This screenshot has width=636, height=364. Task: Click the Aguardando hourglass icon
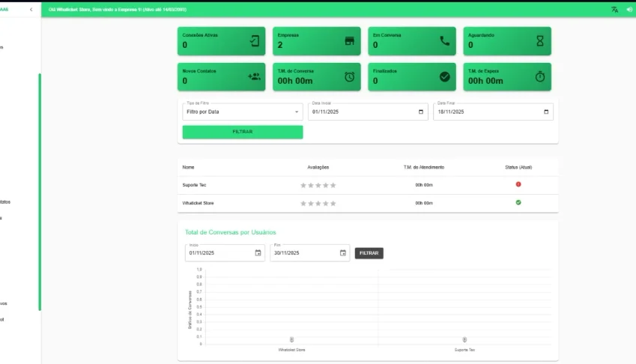pyautogui.click(x=540, y=41)
